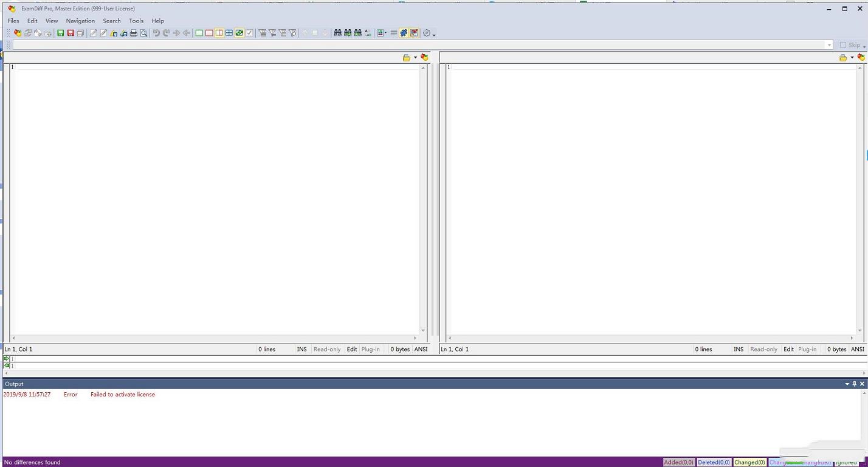Open the Tools menu

[x=136, y=21]
